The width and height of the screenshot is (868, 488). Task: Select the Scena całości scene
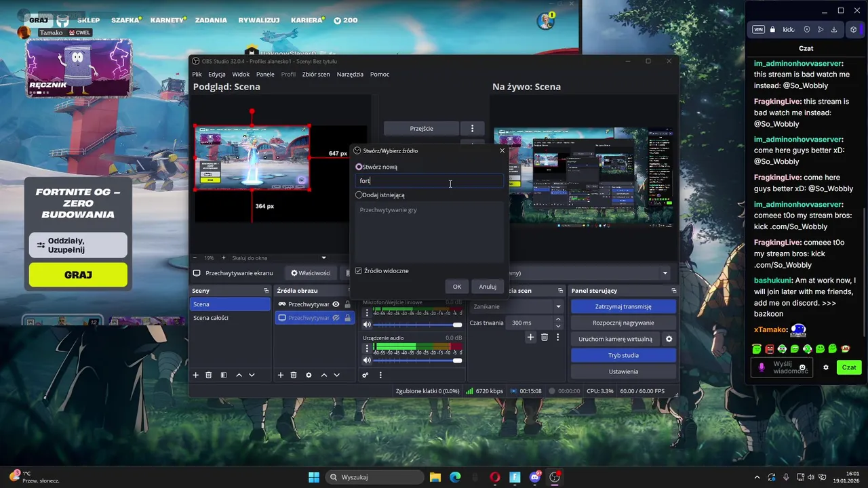(x=231, y=318)
